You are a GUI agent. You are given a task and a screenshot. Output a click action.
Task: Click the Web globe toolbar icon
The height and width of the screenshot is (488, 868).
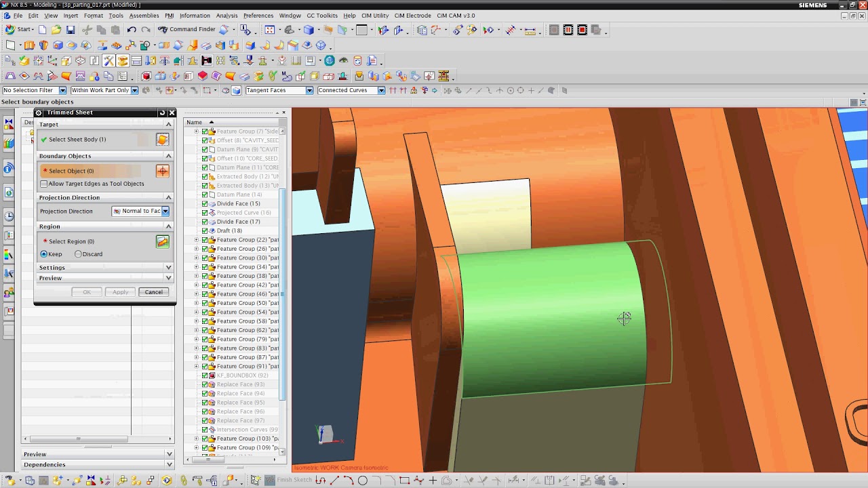coord(329,61)
